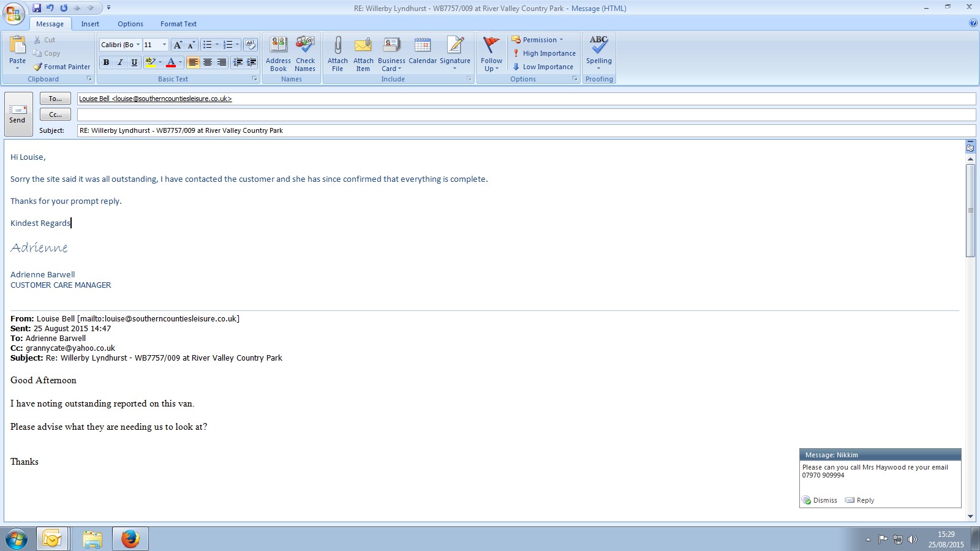980x551 pixels.
Task: Run Check Names on recipients
Action: coord(305,54)
